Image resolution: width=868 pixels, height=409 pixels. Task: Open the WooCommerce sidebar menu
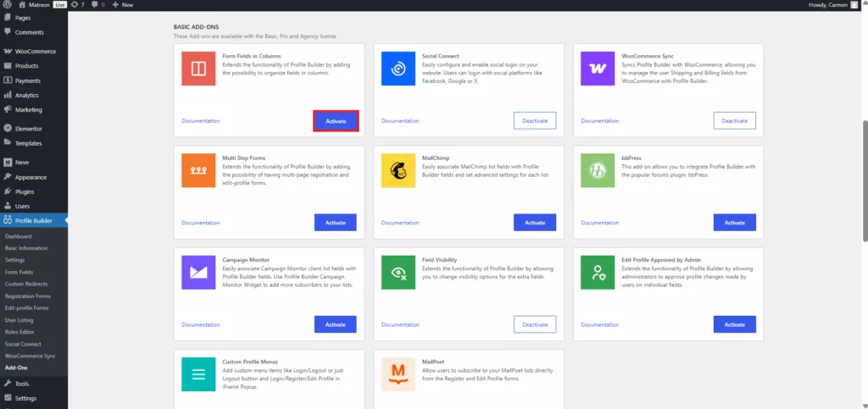[x=34, y=51]
